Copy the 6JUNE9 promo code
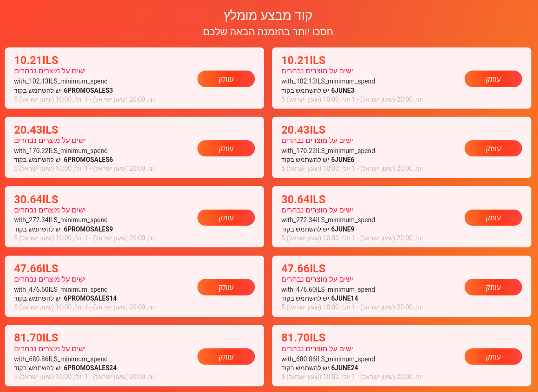Screen dimensions: 538x392 click(493, 218)
